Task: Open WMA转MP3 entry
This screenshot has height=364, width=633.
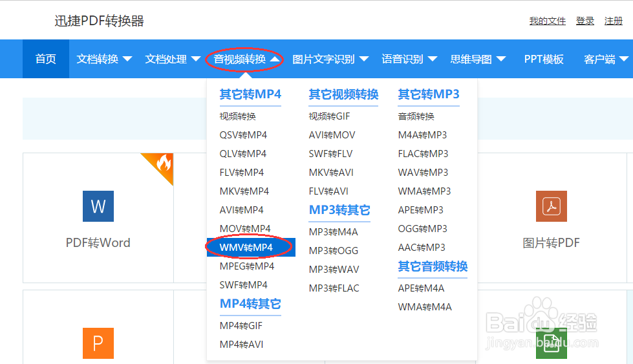Action: [424, 191]
